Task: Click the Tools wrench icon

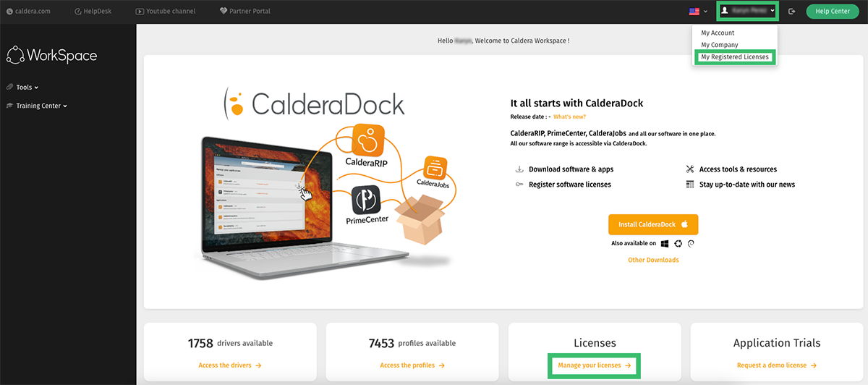Action: pos(9,87)
